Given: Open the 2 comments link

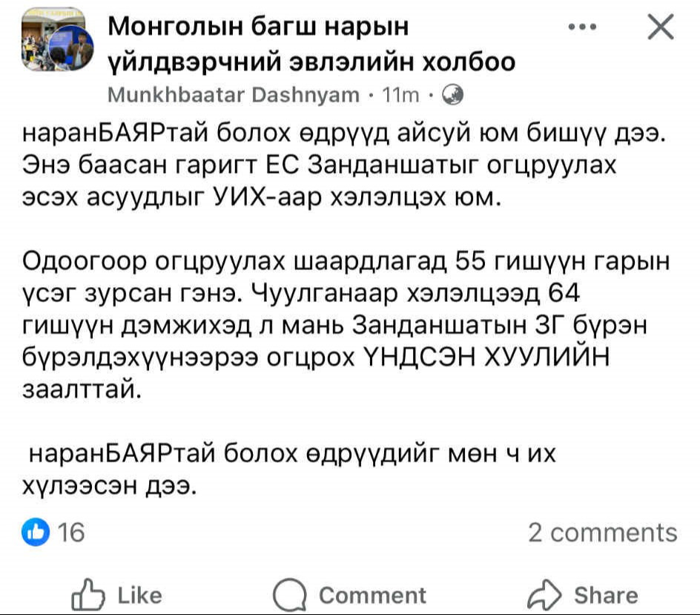Looking at the screenshot, I should click(x=602, y=532).
